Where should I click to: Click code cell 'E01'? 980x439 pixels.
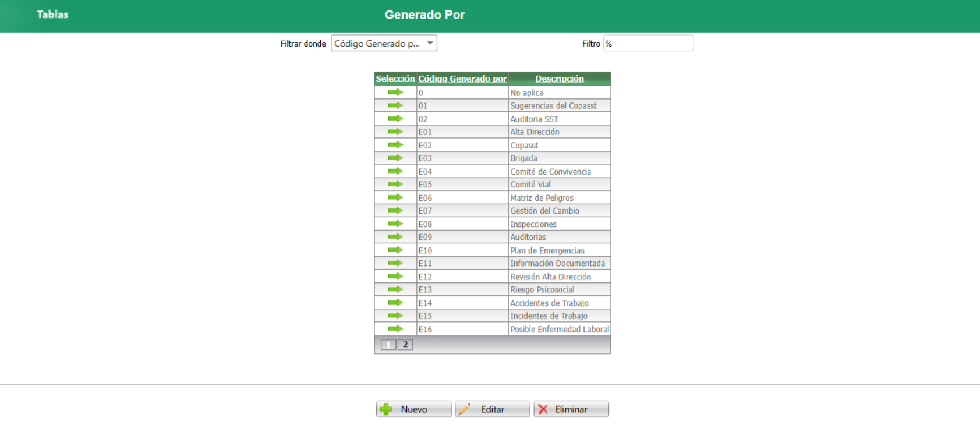(462, 132)
